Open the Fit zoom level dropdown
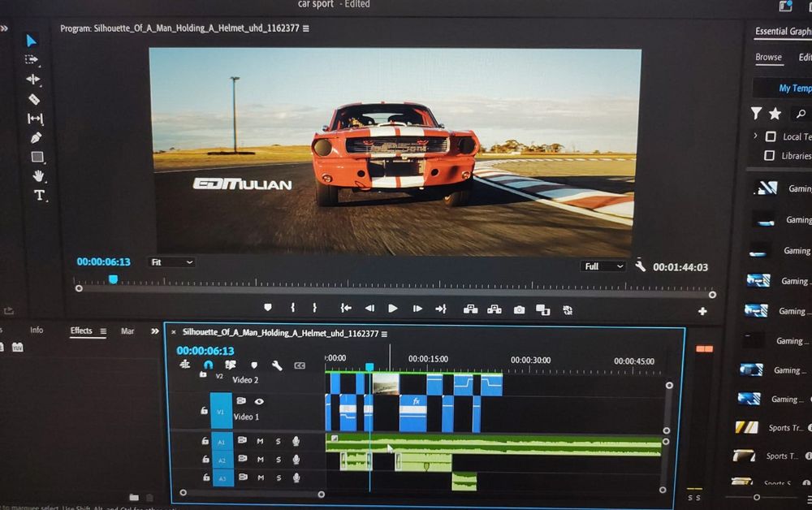 pyautogui.click(x=171, y=262)
